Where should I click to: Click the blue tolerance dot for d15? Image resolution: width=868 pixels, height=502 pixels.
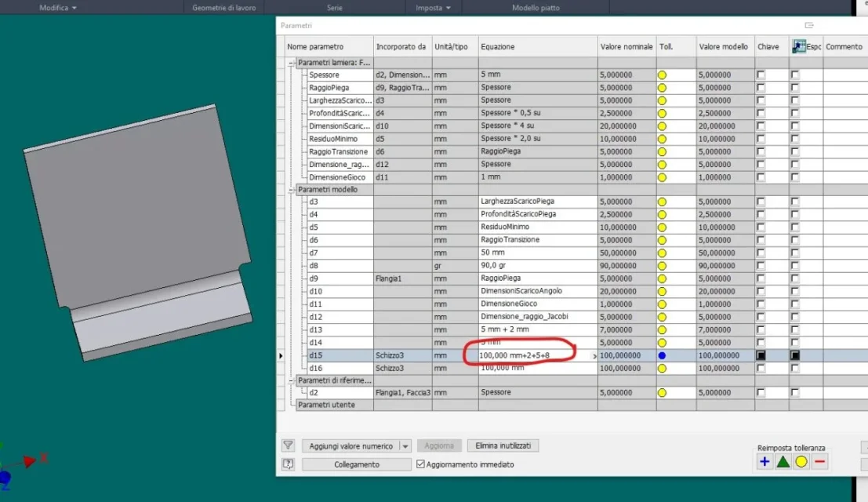[x=662, y=355]
